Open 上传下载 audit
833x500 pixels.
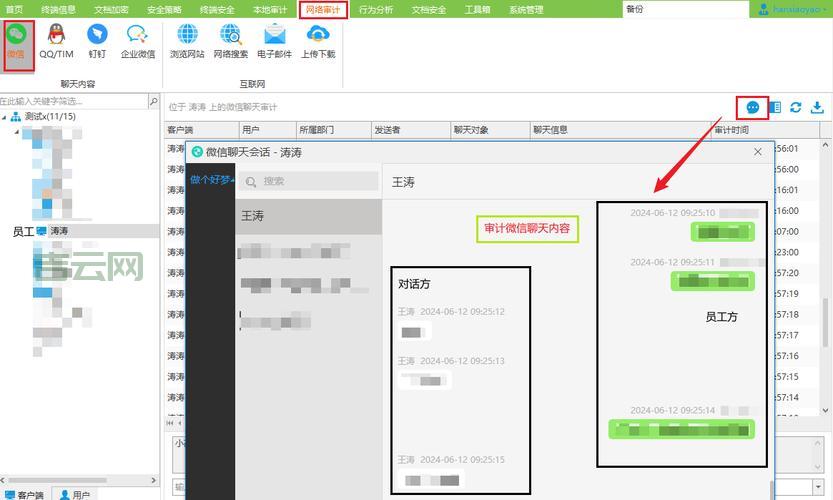point(318,42)
